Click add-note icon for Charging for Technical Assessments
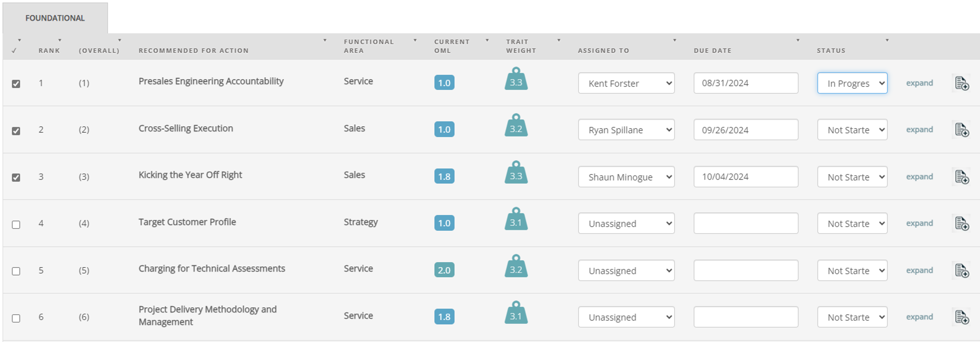The height and width of the screenshot is (342, 980). [962, 271]
